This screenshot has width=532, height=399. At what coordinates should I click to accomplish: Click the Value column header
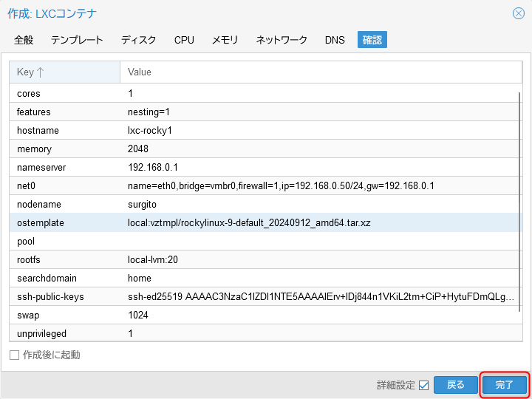click(318, 72)
